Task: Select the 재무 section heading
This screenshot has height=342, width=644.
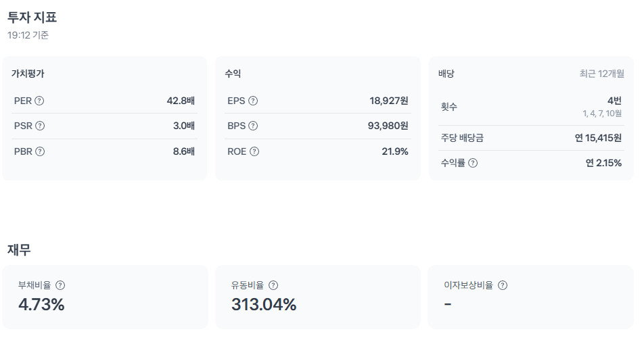Action: 19,249
